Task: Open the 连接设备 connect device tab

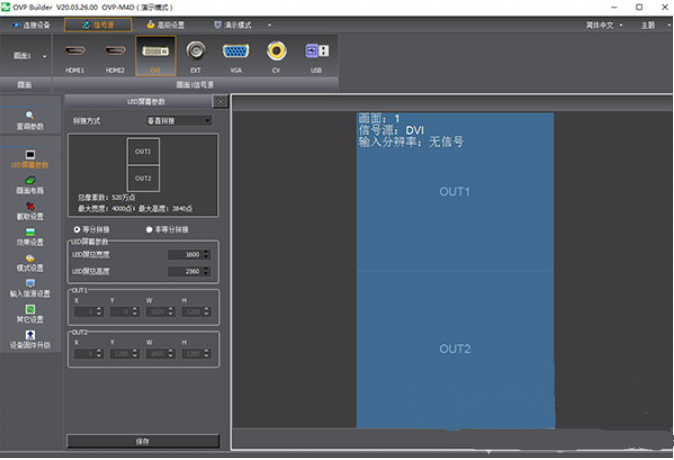Action: 31,25
